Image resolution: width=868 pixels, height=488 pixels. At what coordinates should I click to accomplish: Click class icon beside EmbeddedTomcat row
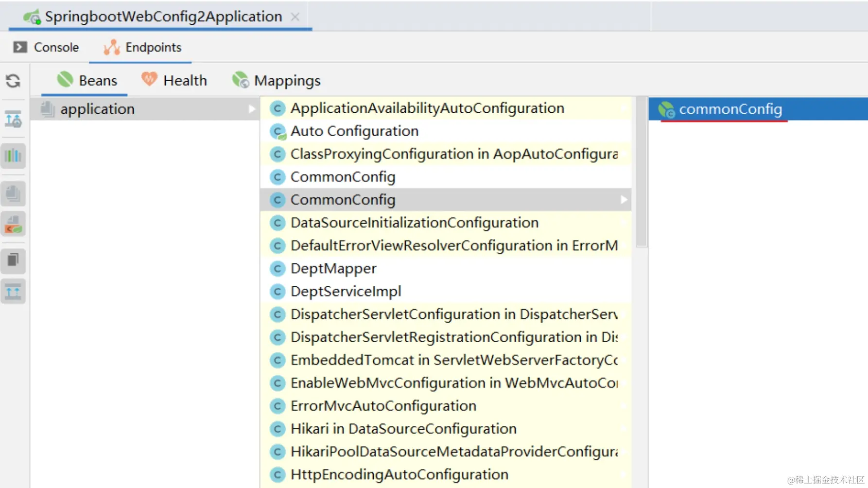pyautogui.click(x=278, y=360)
